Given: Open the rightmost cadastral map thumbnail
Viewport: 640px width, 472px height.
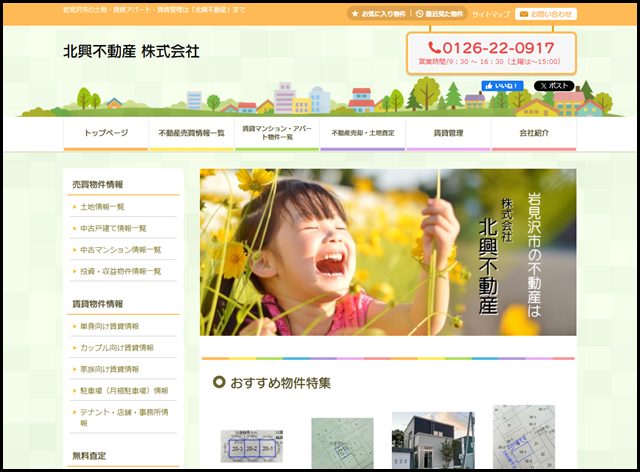Looking at the screenshot, I should [524, 436].
